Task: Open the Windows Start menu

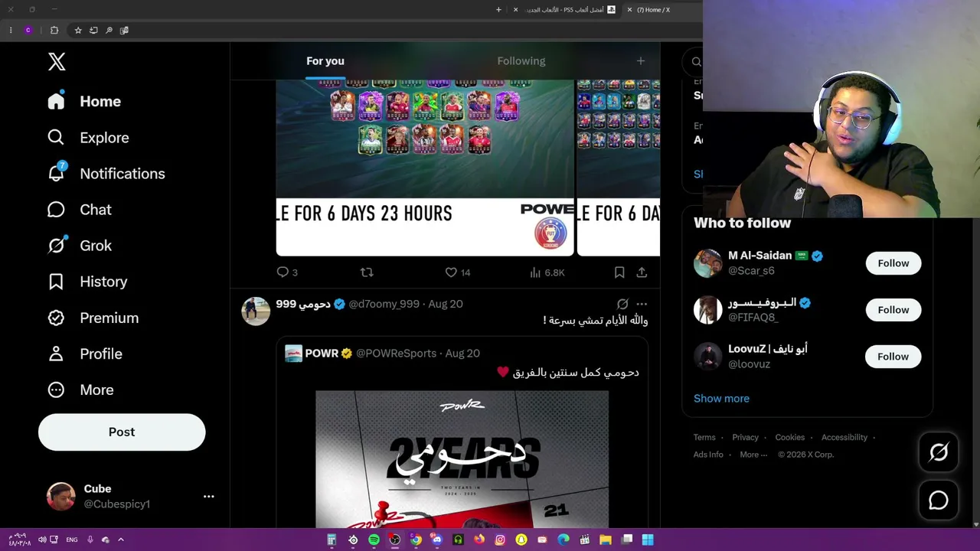Action: click(x=648, y=540)
